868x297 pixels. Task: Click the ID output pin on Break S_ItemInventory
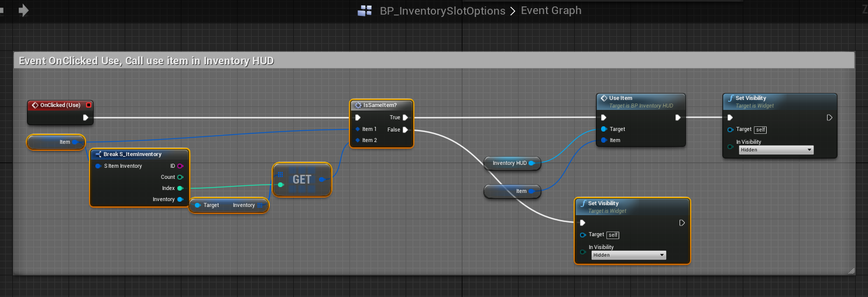pyautogui.click(x=180, y=166)
